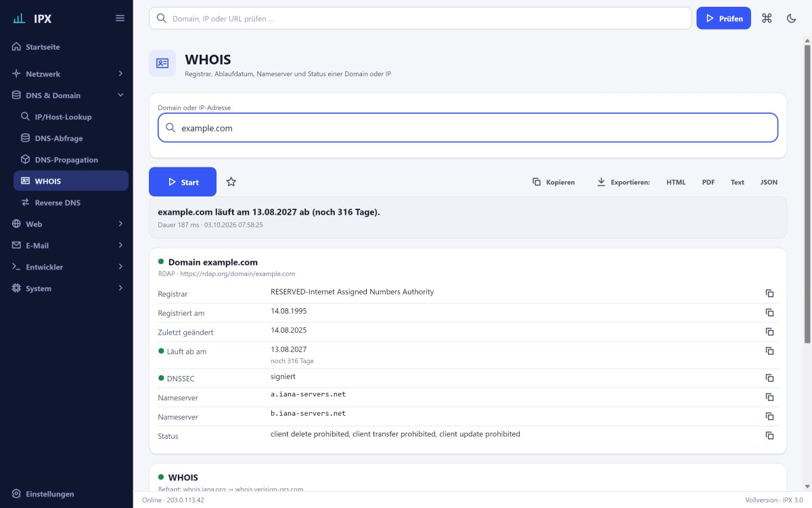
Task: Click the date 13.08.2027 value
Action: coord(288,349)
